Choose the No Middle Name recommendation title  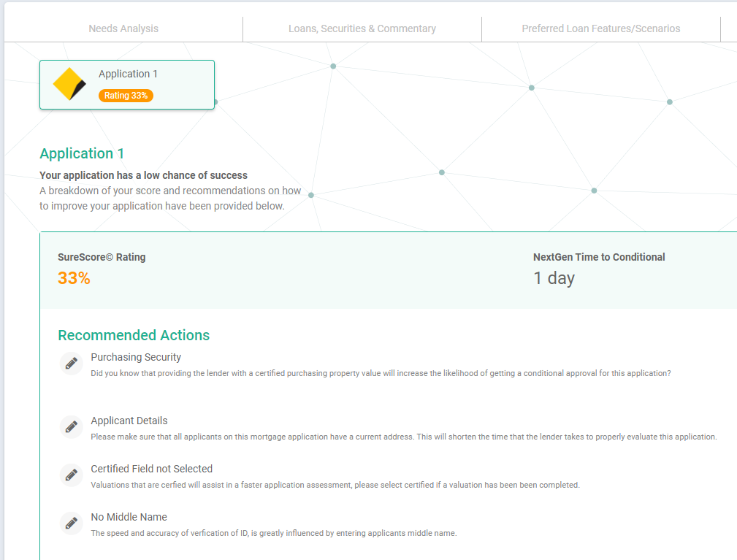129,517
